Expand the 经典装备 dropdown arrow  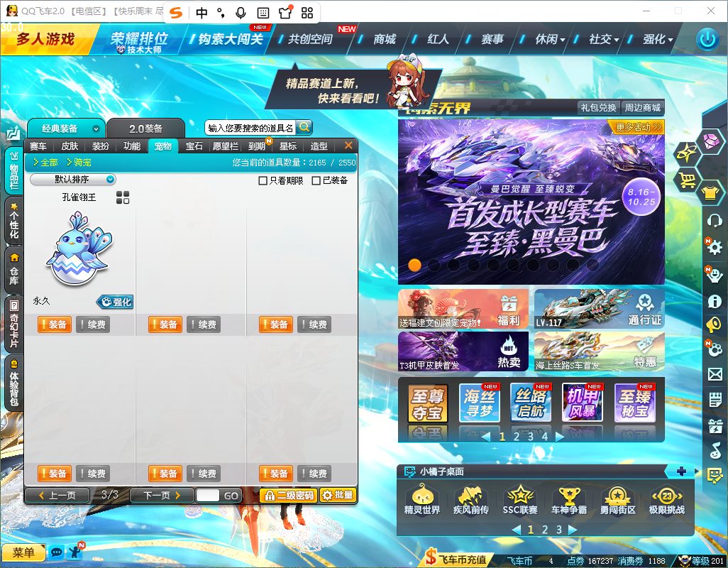click(x=96, y=129)
